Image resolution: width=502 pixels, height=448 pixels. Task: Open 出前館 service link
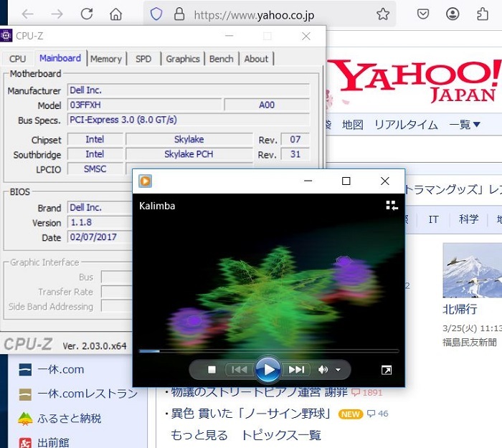tap(53, 442)
